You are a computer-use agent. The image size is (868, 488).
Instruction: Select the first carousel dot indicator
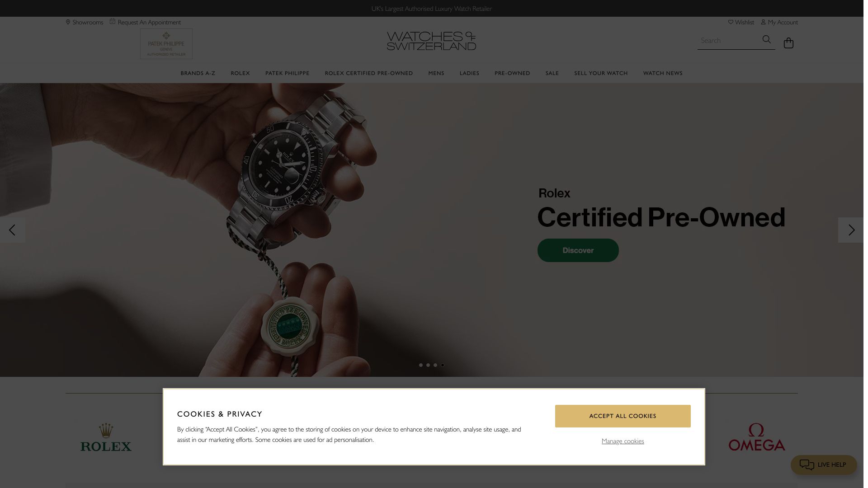coord(421,365)
